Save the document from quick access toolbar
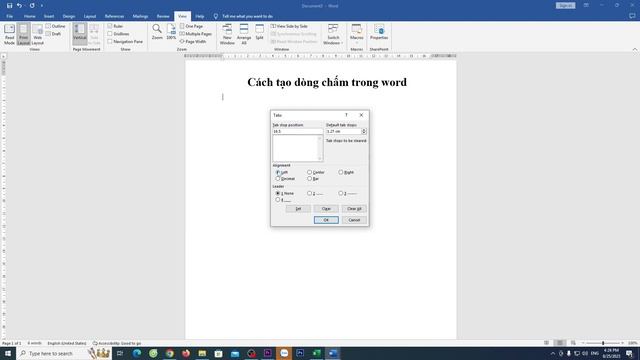The height and width of the screenshot is (360, 640). point(9,6)
